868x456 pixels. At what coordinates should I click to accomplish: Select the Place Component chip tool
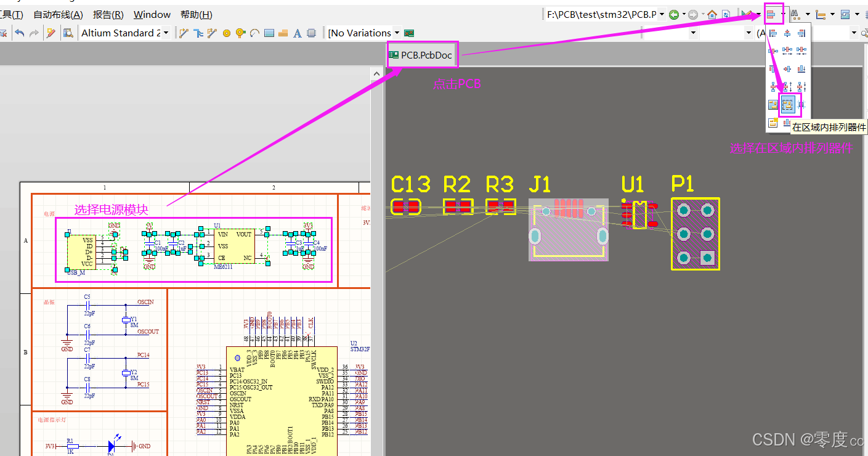(x=312, y=33)
